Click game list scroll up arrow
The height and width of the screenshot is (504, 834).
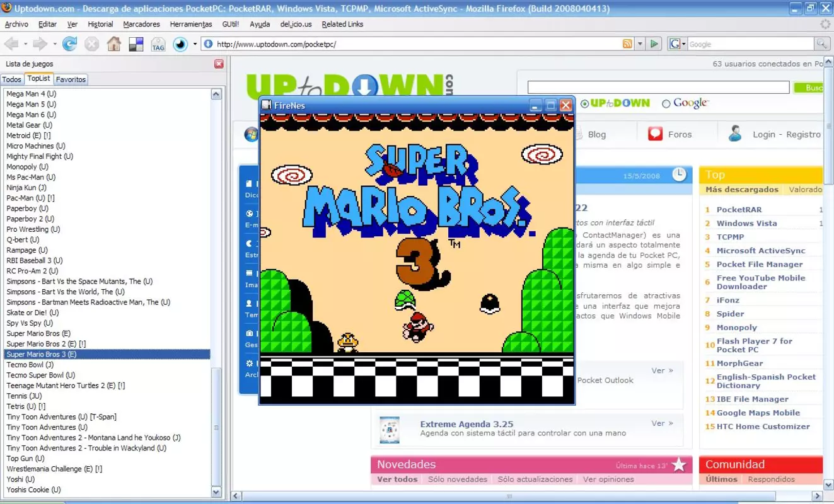(216, 94)
